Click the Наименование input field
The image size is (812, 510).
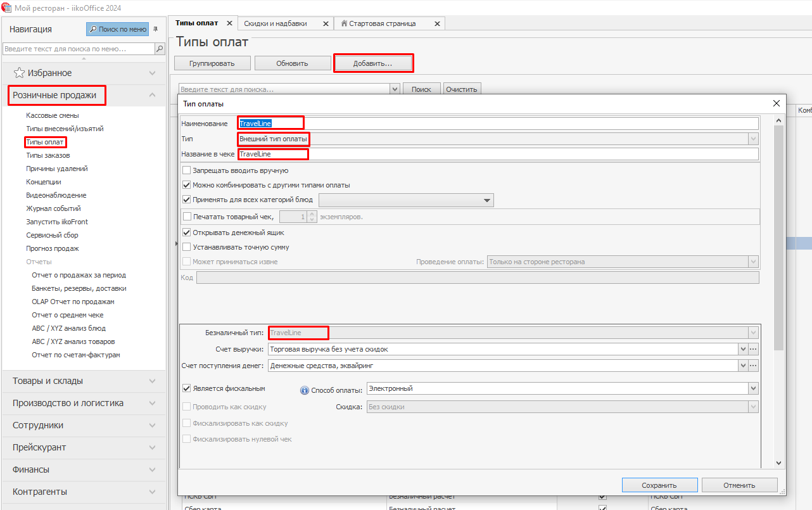coord(498,123)
